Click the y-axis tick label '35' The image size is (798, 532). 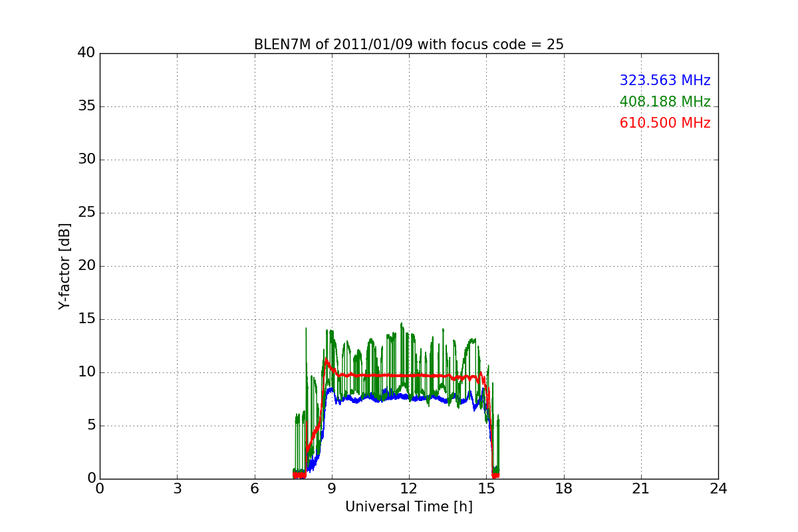point(86,106)
